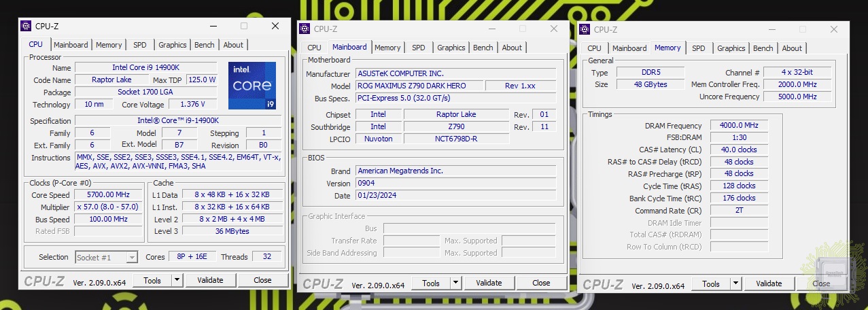The height and width of the screenshot is (310, 868).
Task: Click the Tools button in the Memory window
Action: point(710,283)
